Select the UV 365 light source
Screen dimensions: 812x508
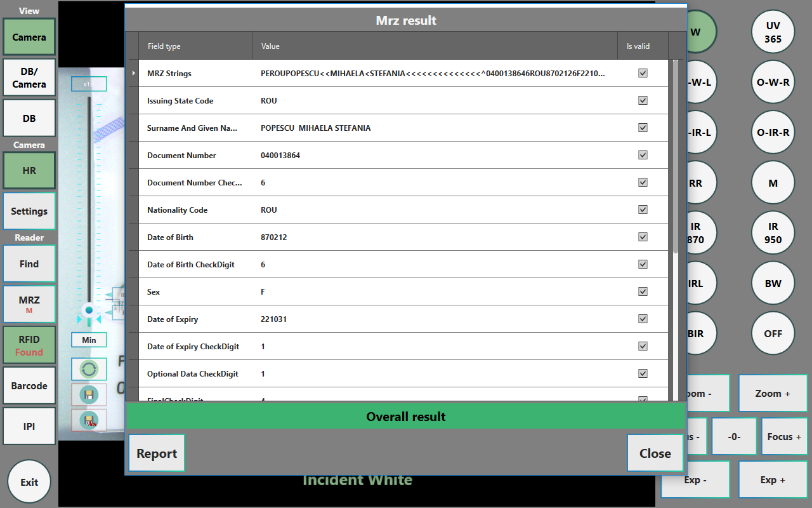[x=773, y=32]
